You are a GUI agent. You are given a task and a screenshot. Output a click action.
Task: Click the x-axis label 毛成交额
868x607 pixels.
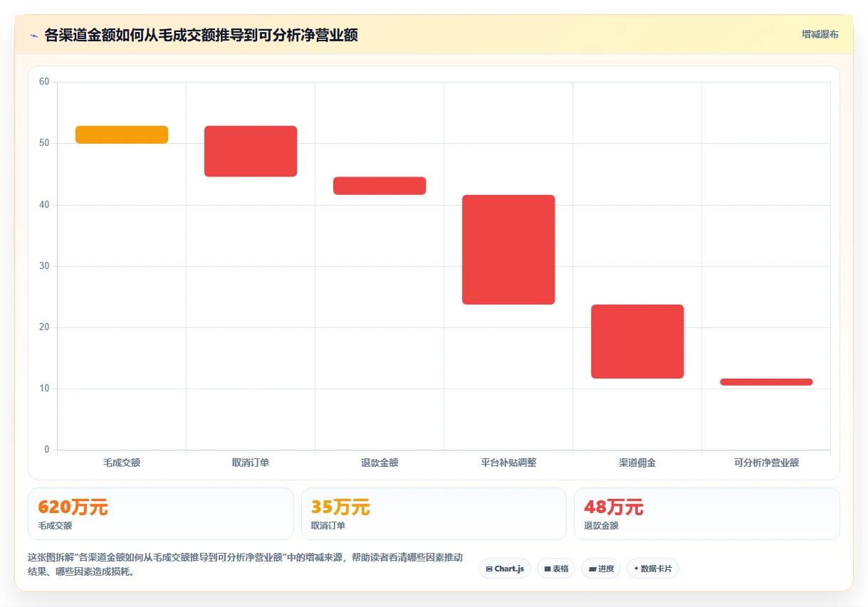pos(122,463)
